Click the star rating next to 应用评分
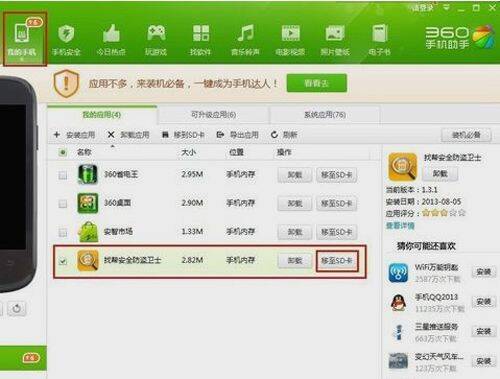The image size is (500, 379). pos(443,213)
